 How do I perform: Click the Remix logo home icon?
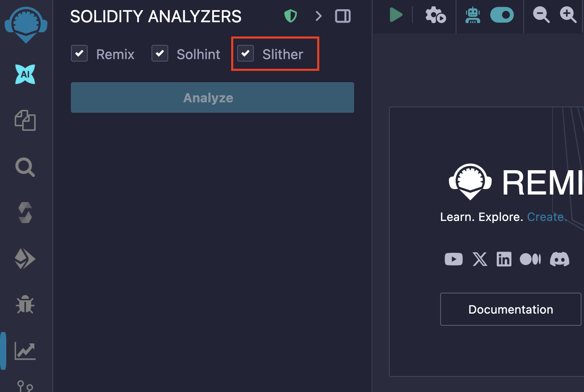pyautogui.click(x=26, y=25)
